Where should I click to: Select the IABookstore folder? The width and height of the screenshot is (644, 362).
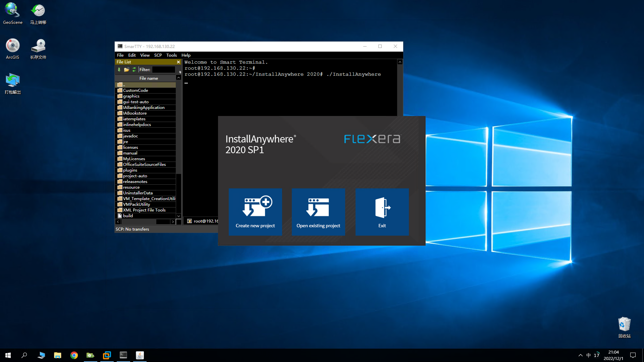(x=146, y=113)
